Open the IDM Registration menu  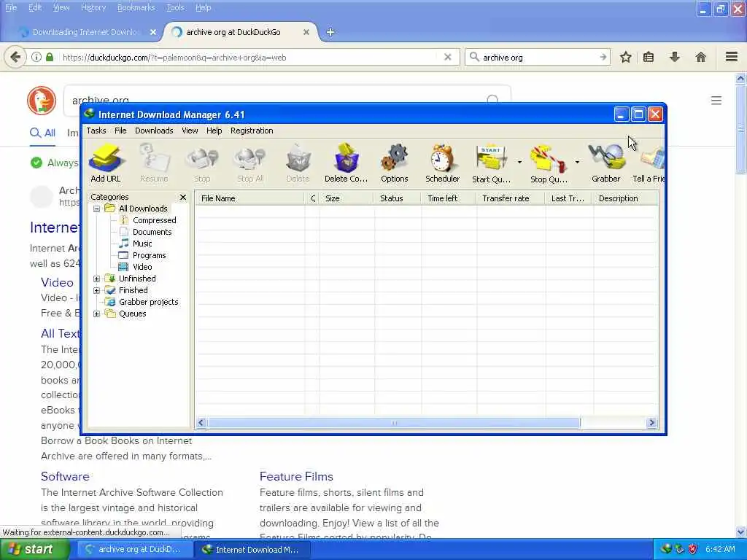(252, 131)
